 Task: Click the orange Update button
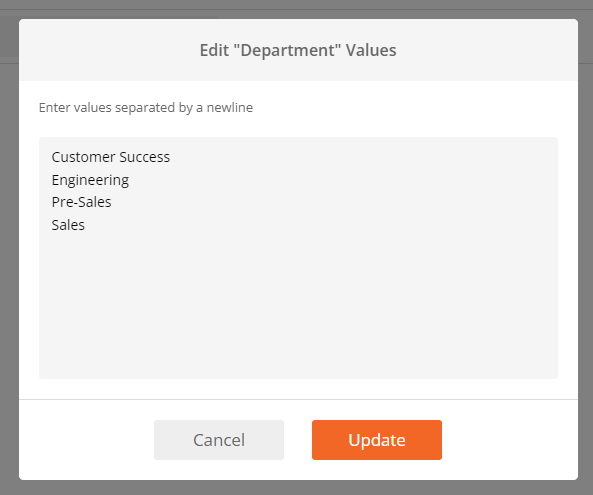pyautogui.click(x=377, y=440)
